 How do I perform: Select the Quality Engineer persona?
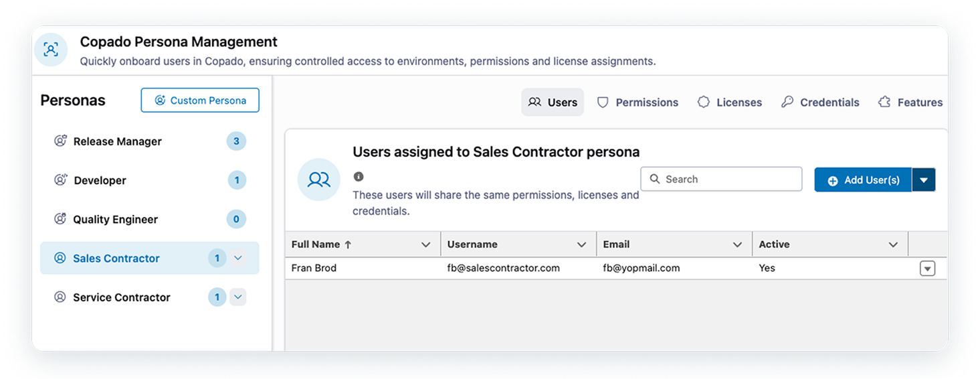coord(150,219)
